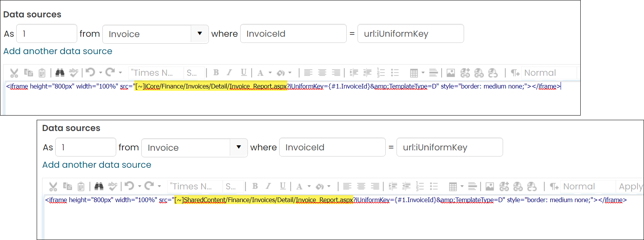The height and width of the screenshot is (240, 644).
Task: Click upper As alias field containing 1
Action: (x=47, y=34)
